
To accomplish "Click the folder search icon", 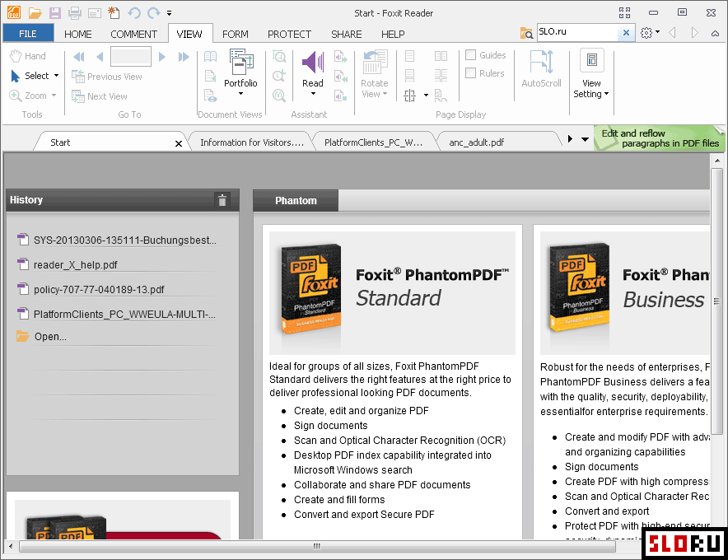I will (526, 33).
